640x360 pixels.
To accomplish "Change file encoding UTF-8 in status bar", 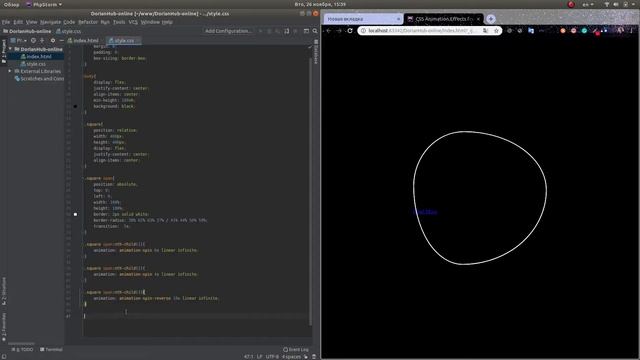I will [x=272, y=356].
